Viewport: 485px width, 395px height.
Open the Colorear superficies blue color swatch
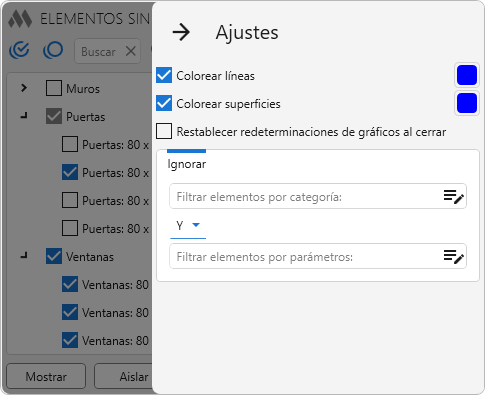tap(467, 103)
